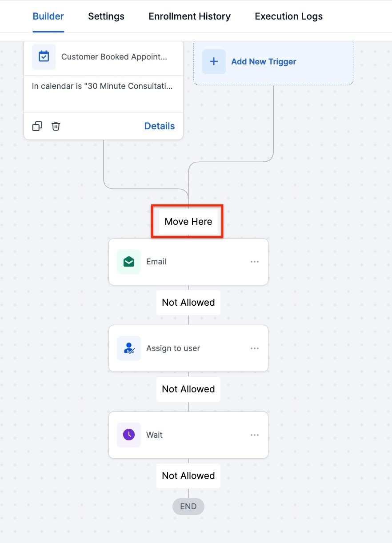Open the Wait step ellipsis menu
392x543 pixels.
coord(254,435)
